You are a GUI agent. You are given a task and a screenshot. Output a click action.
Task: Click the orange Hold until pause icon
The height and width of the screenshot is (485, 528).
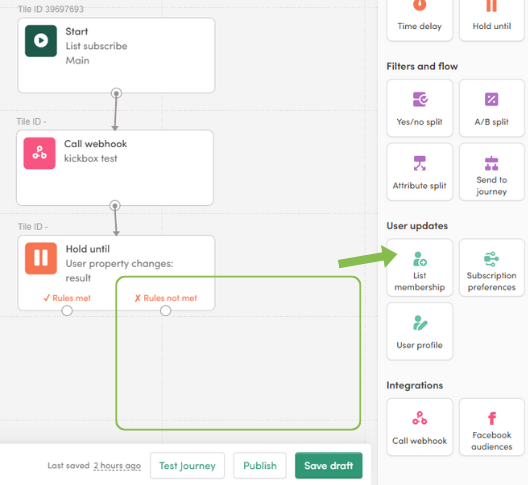click(41, 258)
